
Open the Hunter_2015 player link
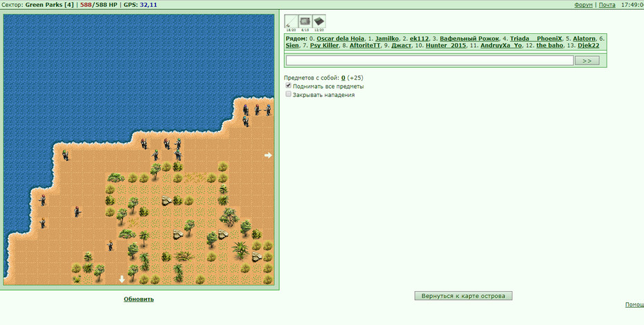pyautogui.click(x=446, y=45)
